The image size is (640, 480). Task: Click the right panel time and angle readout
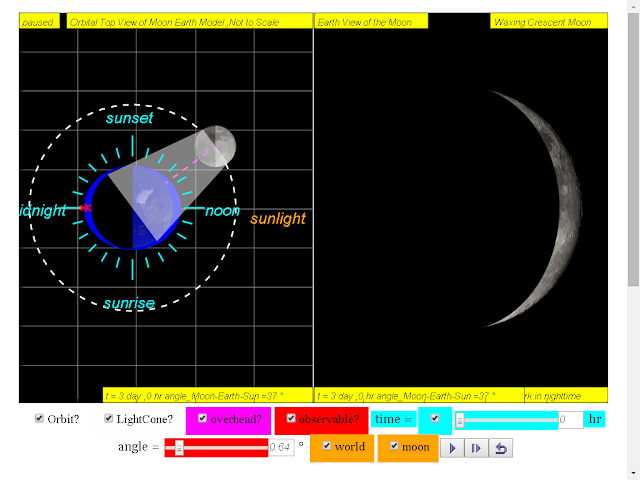(x=419, y=395)
